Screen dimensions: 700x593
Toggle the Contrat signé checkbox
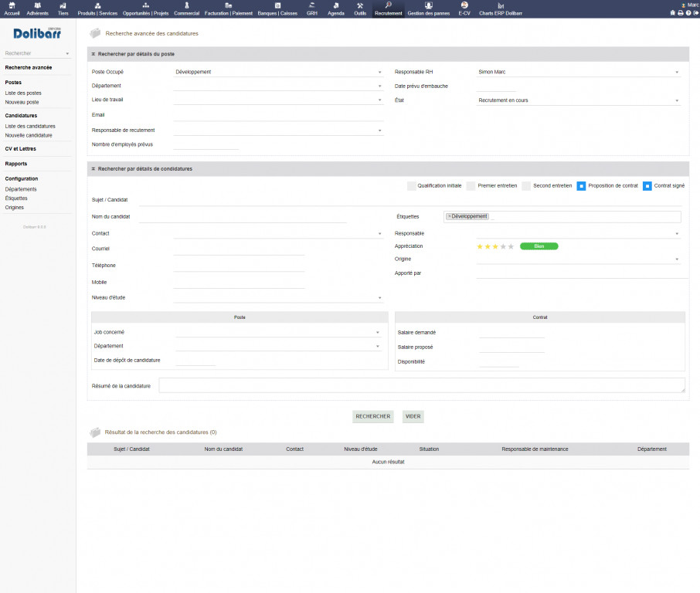tap(648, 185)
